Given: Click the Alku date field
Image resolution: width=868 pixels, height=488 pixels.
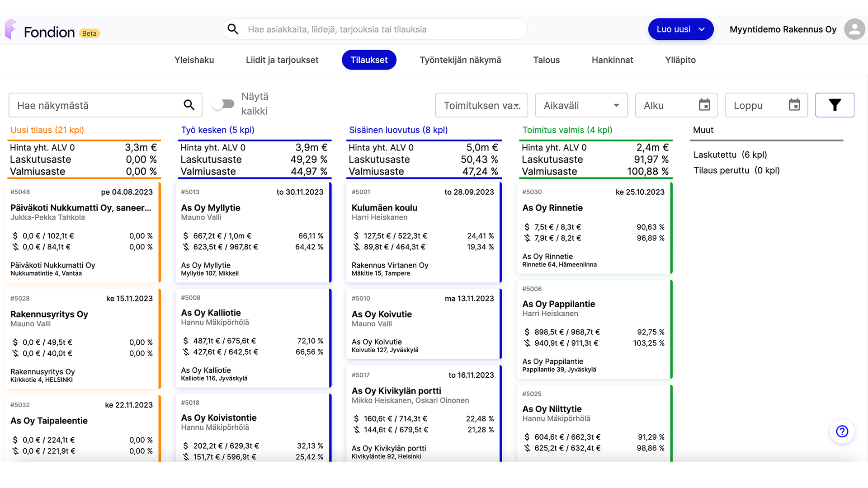Looking at the screenshot, I should (676, 105).
